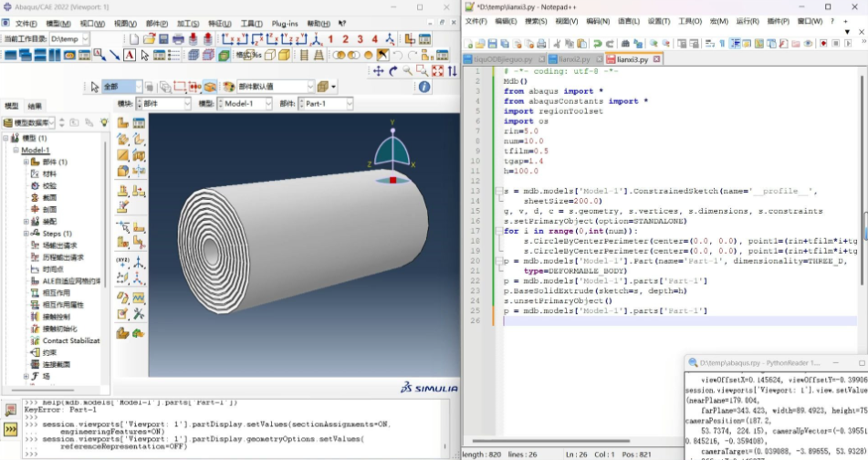The height and width of the screenshot is (460, 868).
Task: Click the text annotation A icon in Abaqus
Action: (x=130, y=55)
